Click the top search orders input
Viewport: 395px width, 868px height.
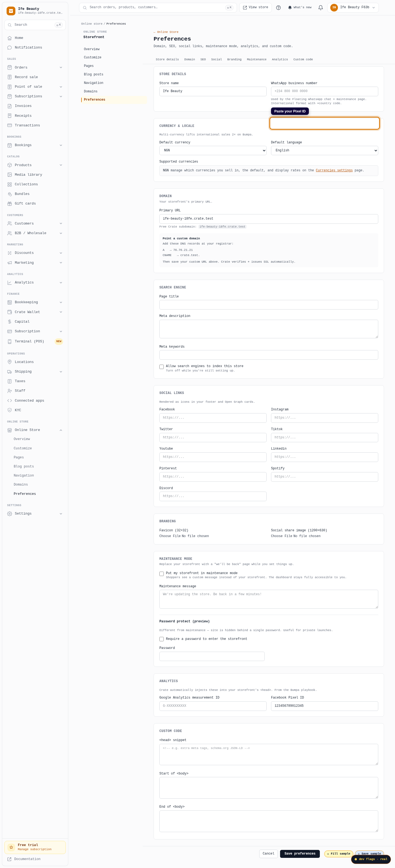point(158,7)
